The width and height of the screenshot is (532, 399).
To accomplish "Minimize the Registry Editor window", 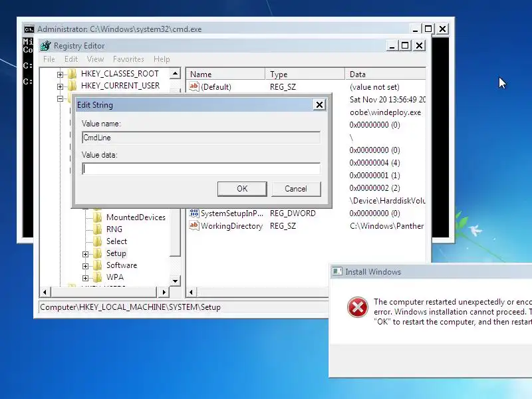I will click(x=392, y=45).
